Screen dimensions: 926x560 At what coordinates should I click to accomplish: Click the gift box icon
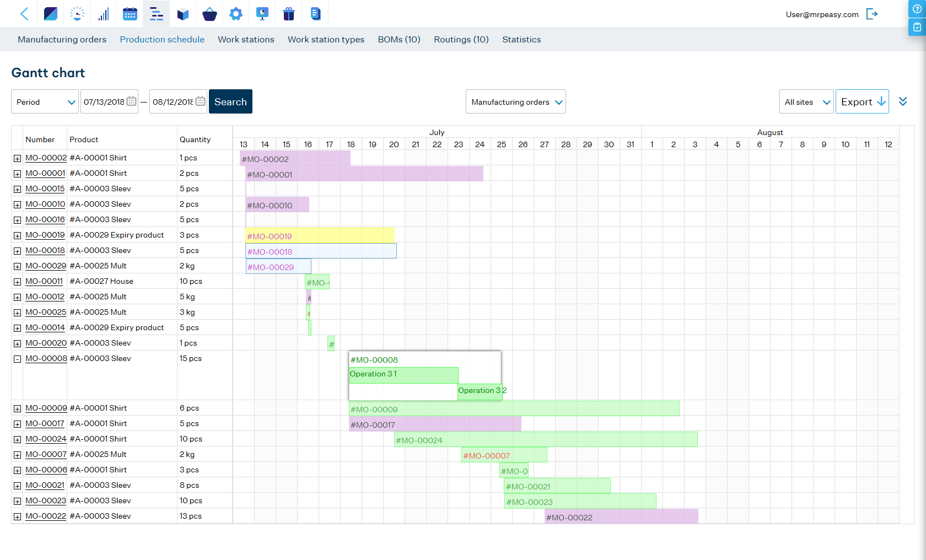coord(289,14)
